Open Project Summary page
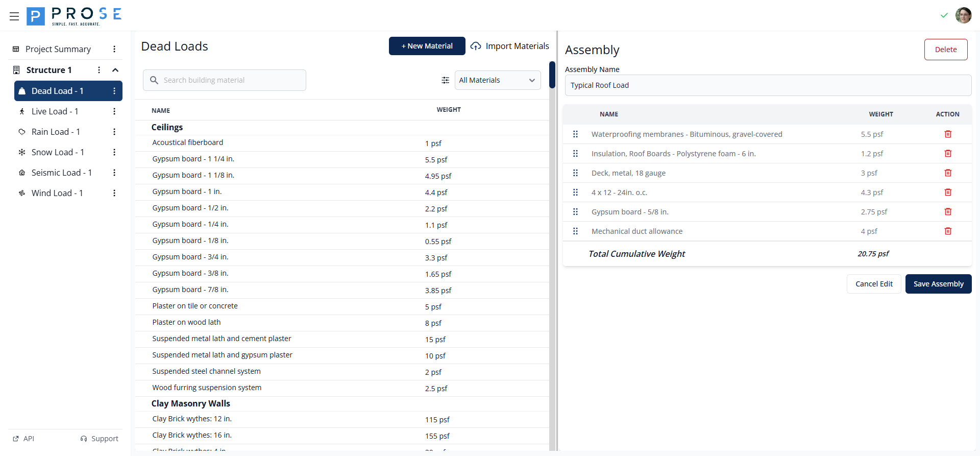This screenshot has height=456, width=980. (58, 49)
